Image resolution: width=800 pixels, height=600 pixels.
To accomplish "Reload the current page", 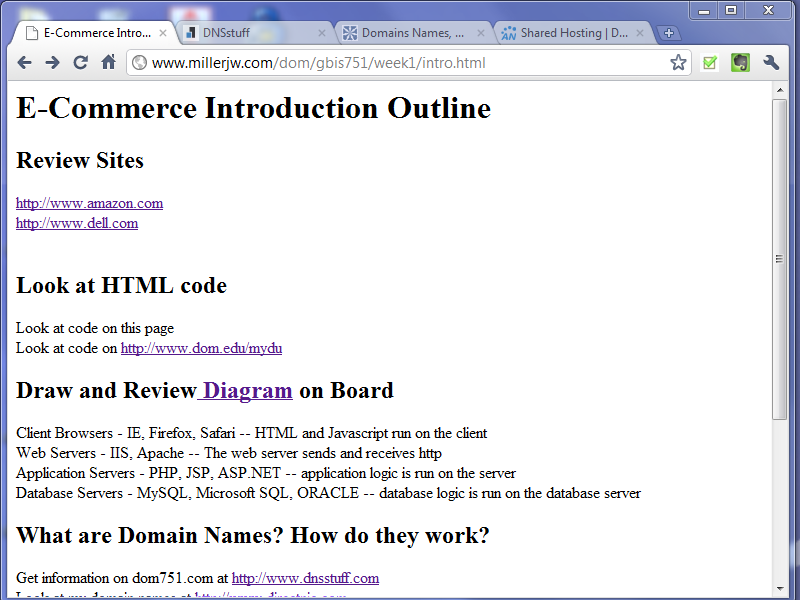I will coord(80,63).
